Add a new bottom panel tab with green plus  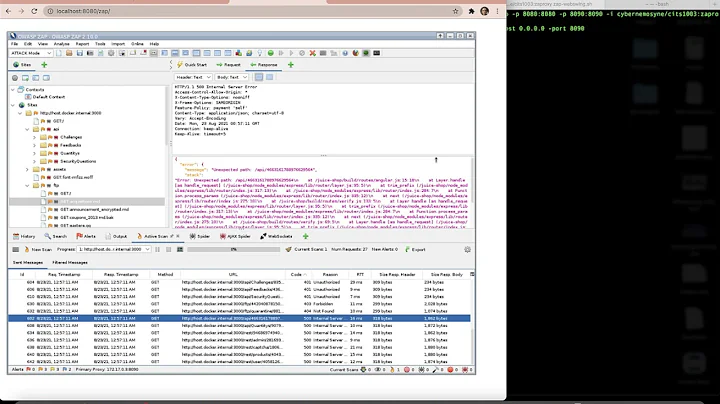[305, 236]
